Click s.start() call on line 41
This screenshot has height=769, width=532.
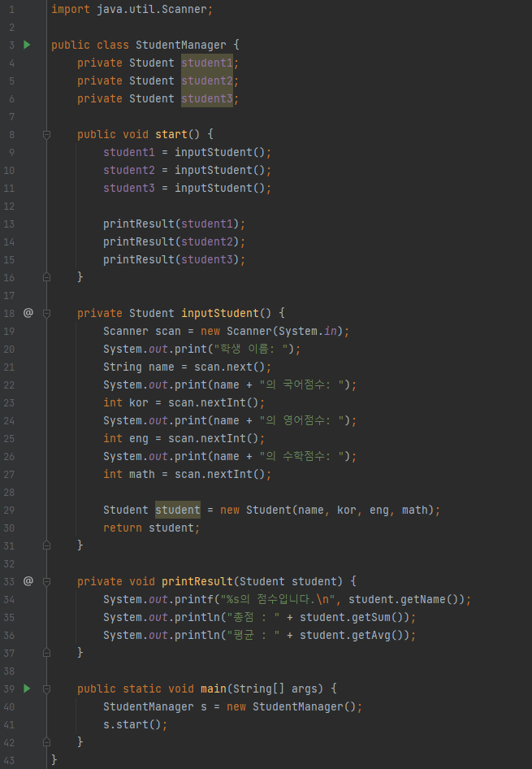click(132, 724)
